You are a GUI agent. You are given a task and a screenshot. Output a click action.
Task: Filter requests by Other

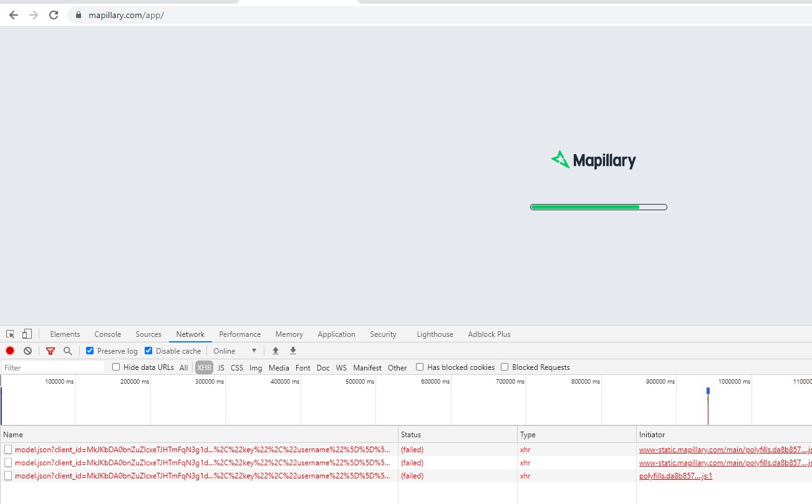(397, 368)
